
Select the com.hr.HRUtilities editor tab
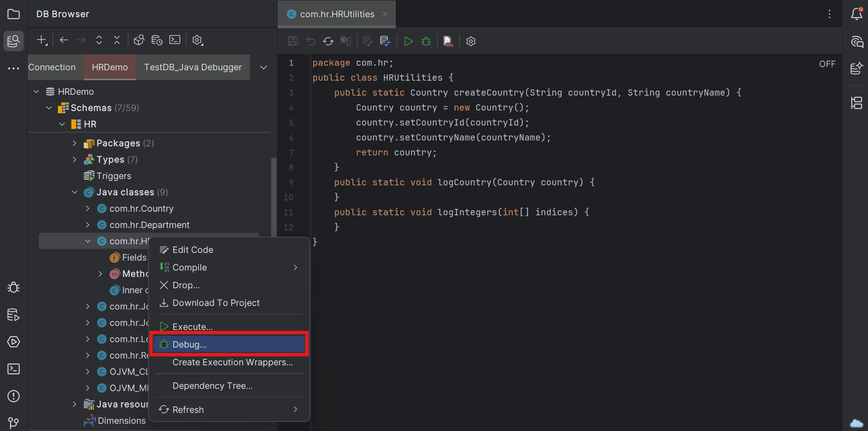[336, 14]
